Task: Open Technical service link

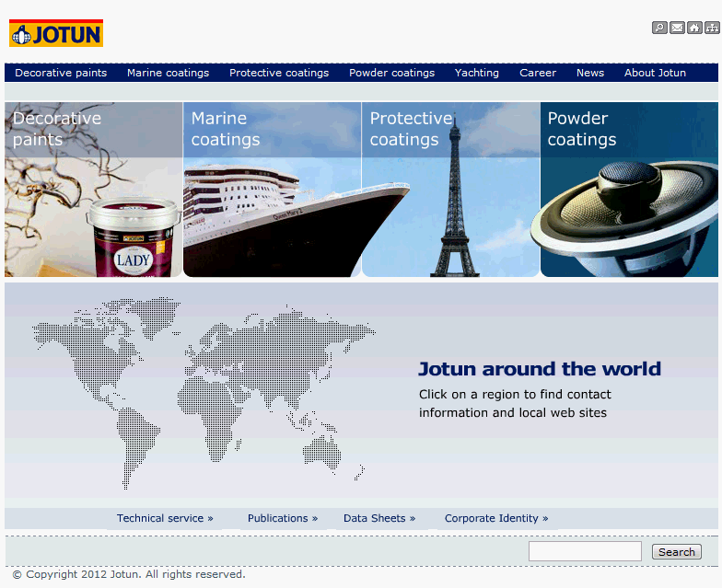Action: click(165, 519)
